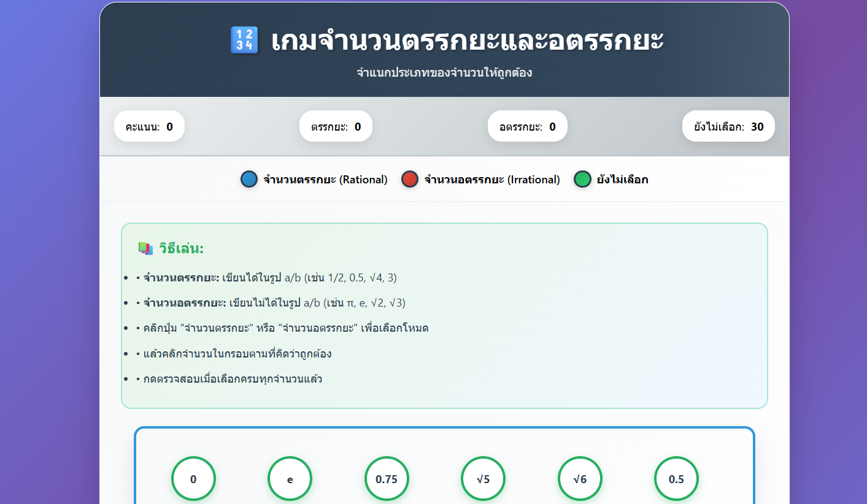
Task: Click the ยังไม่เลือก 30 counter
Action: point(729,127)
